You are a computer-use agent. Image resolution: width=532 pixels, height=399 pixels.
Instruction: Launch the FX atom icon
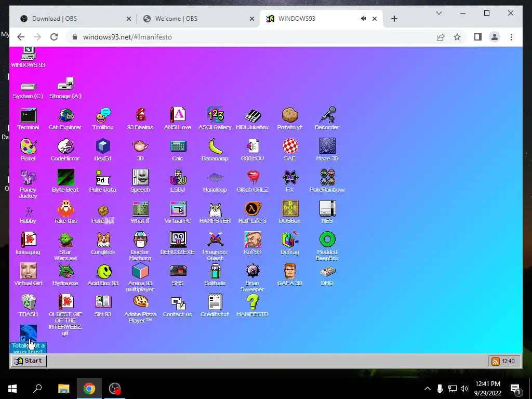click(290, 181)
